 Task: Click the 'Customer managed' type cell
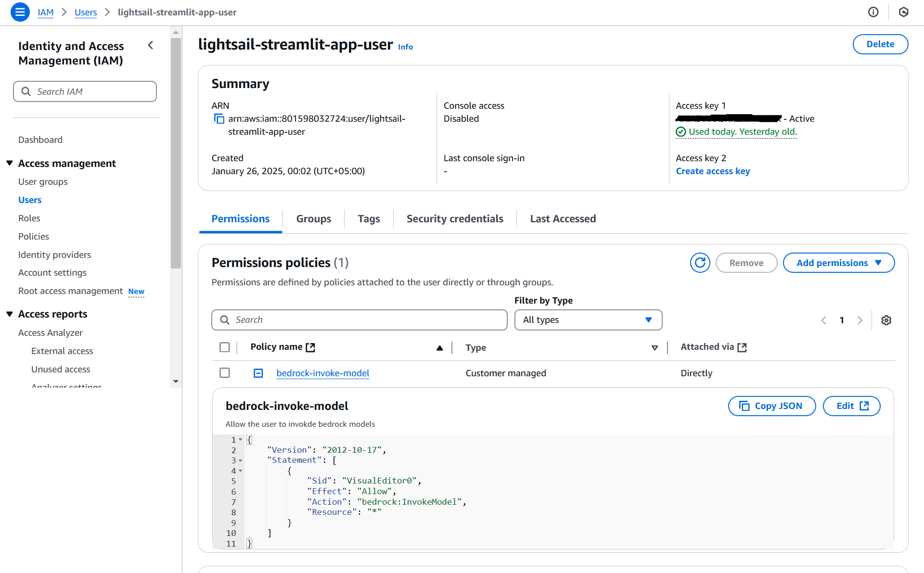click(x=506, y=373)
